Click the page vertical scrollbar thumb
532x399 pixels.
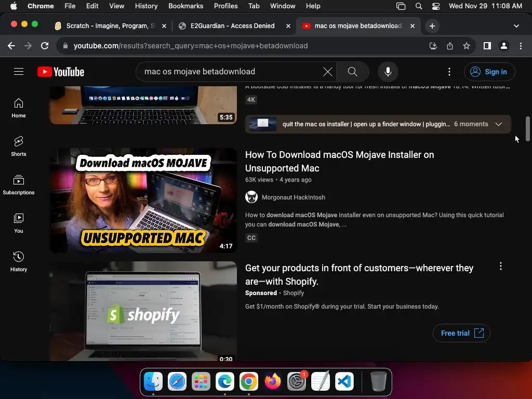528,129
